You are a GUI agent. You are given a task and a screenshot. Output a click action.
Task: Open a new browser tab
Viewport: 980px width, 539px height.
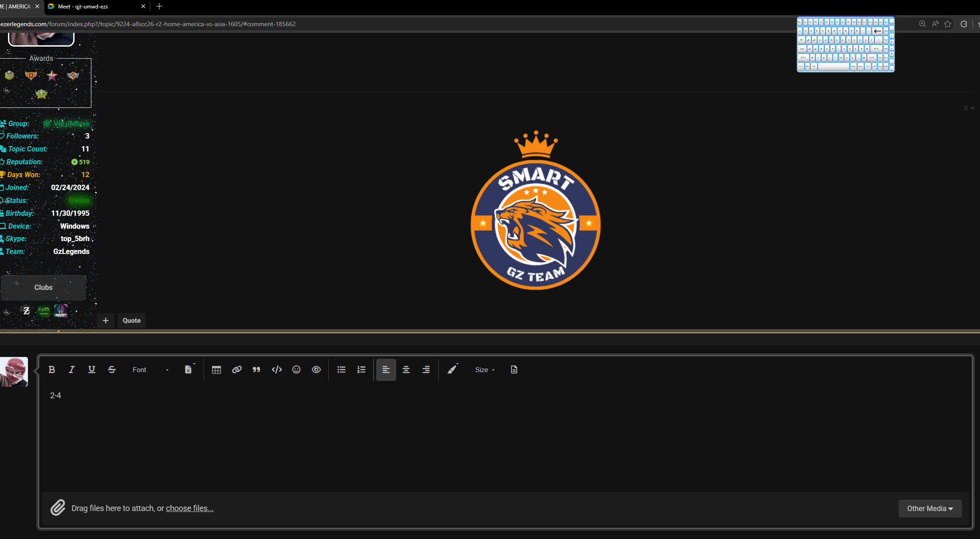[x=159, y=6]
